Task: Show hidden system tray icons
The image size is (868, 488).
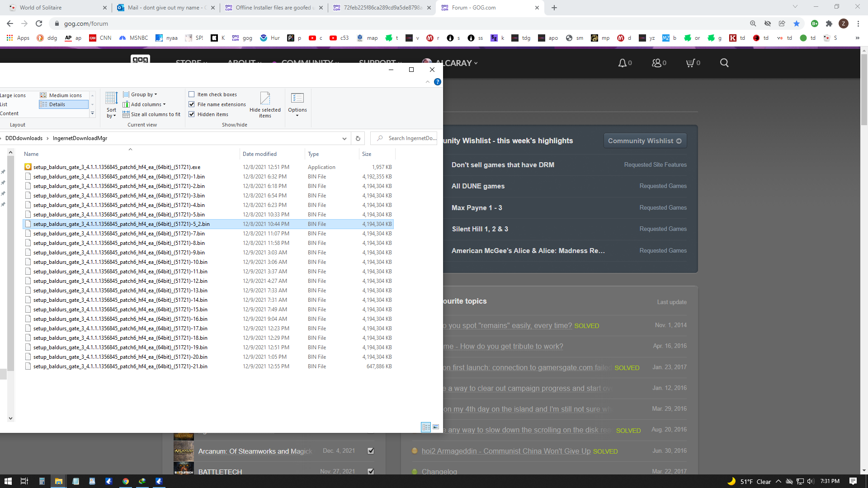Action: [x=778, y=481]
